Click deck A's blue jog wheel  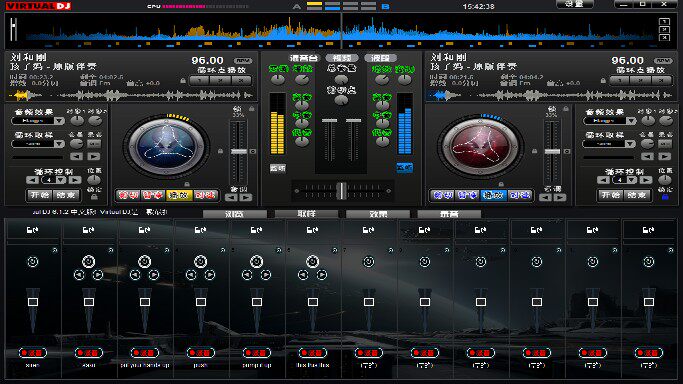166,147
